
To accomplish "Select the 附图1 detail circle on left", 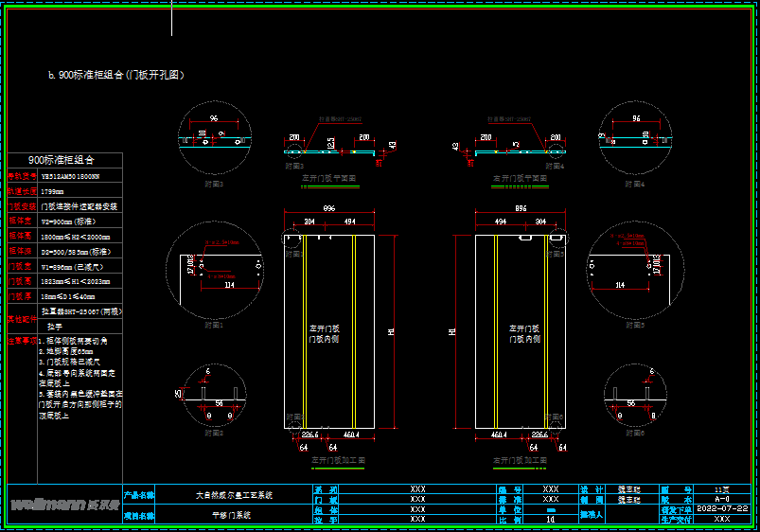I will [x=214, y=269].
